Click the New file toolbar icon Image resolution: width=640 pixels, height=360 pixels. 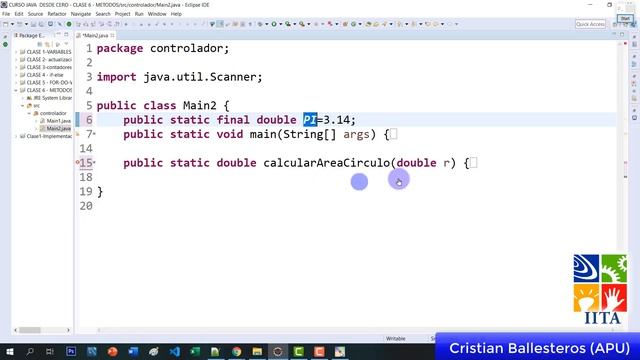(6, 24)
